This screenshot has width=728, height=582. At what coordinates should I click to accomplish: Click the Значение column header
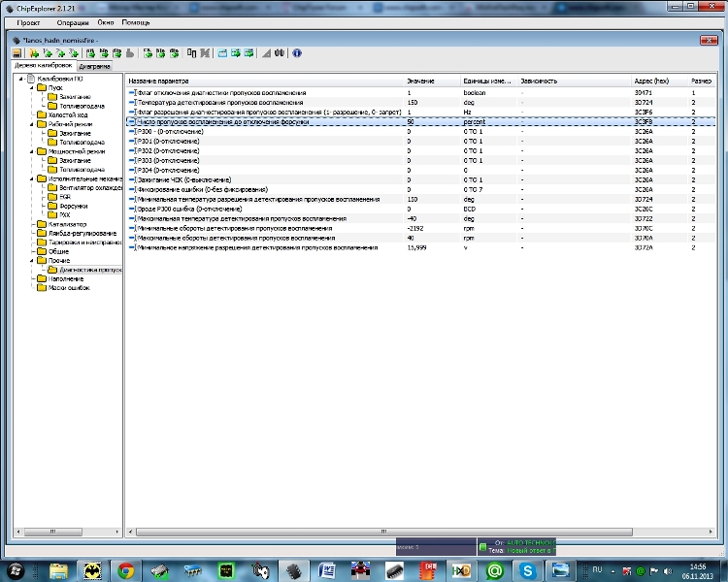(x=420, y=81)
